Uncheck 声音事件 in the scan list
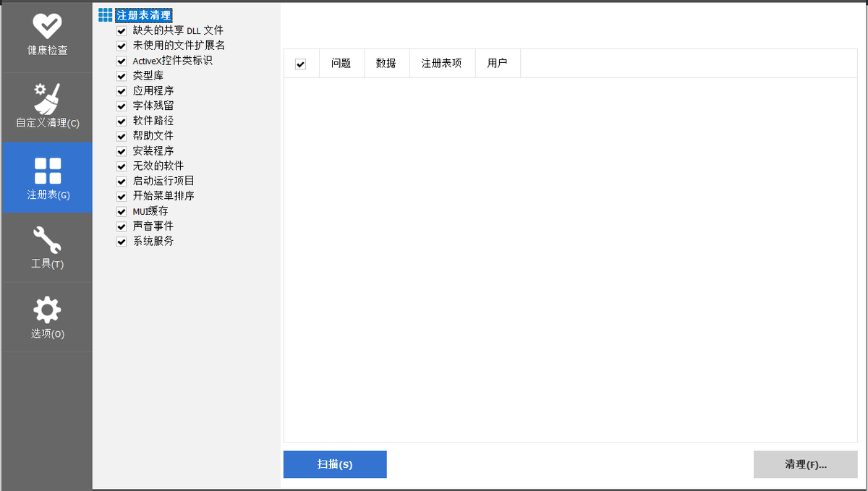 pyautogui.click(x=121, y=226)
